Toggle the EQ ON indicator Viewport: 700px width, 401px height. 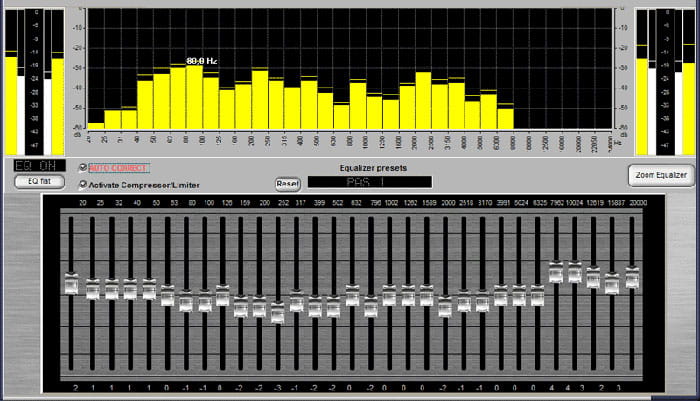[40, 165]
